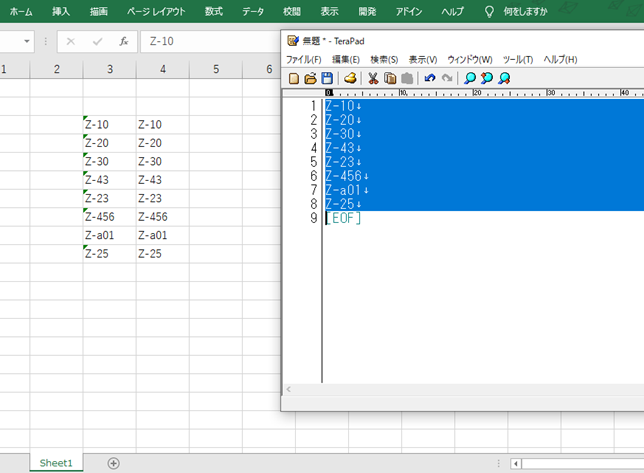Viewport: 644px width, 473px height.
Task: Click TeraPad Print icon
Action: (x=350, y=78)
